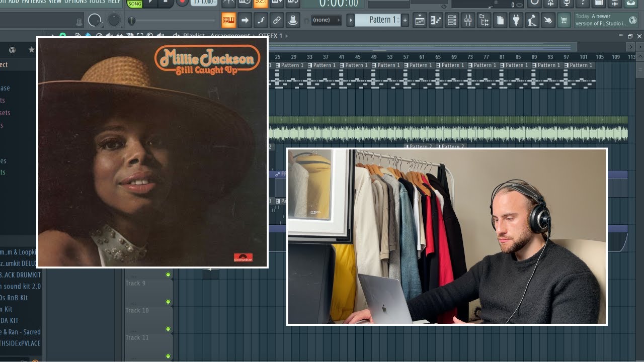Click the hat-shaped toolbar icon

point(292,20)
